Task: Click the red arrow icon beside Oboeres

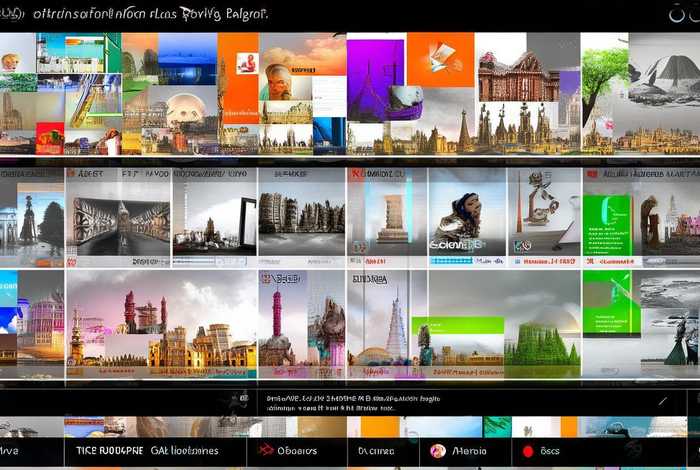Action: click(x=265, y=451)
